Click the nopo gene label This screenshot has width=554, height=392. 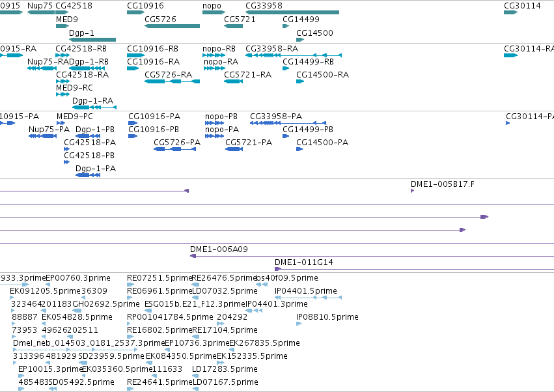coord(212,6)
